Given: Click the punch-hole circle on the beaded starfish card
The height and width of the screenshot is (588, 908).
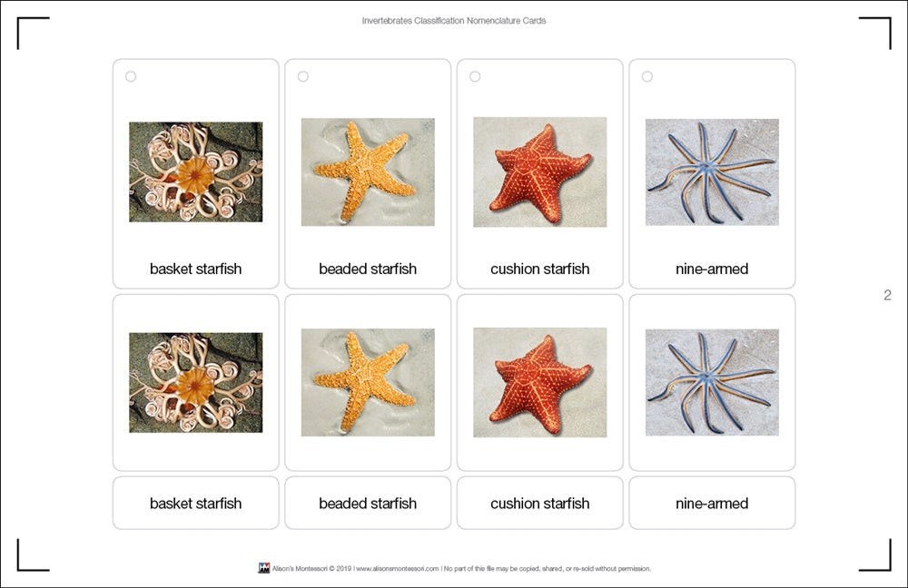Looking at the screenshot, I should [303, 76].
